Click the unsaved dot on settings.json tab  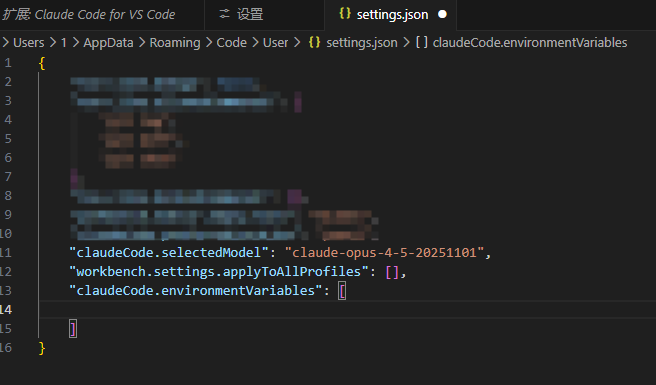(x=442, y=15)
